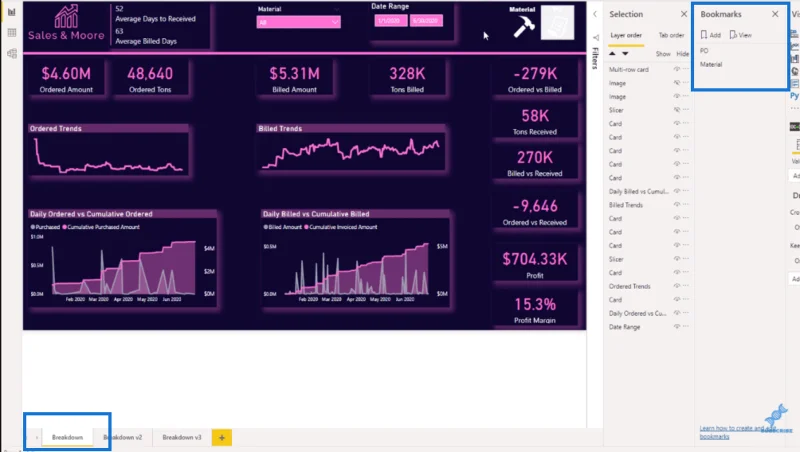This screenshot has height=452, width=800.
Task: Add a new bookmark
Action: [x=711, y=35]
